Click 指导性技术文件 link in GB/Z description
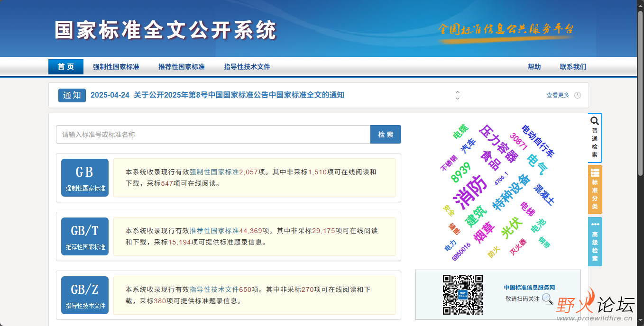 214,290
